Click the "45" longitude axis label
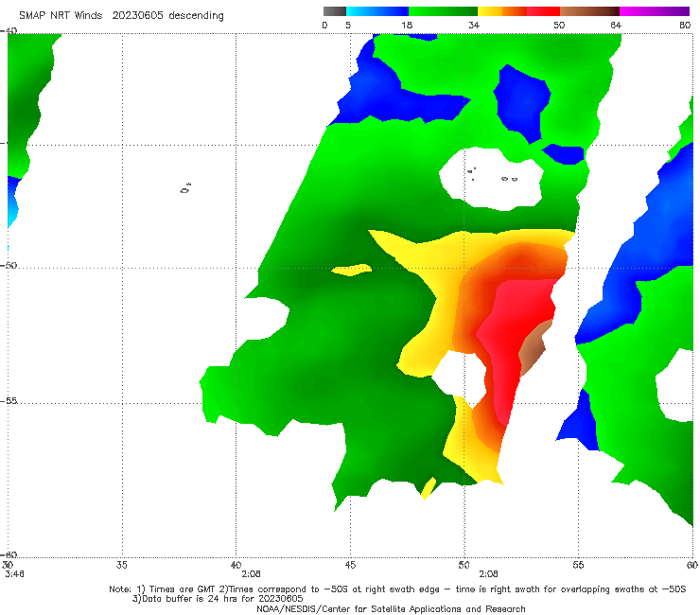This screenshot has height=615, width=700. click(x=350, y=565)
